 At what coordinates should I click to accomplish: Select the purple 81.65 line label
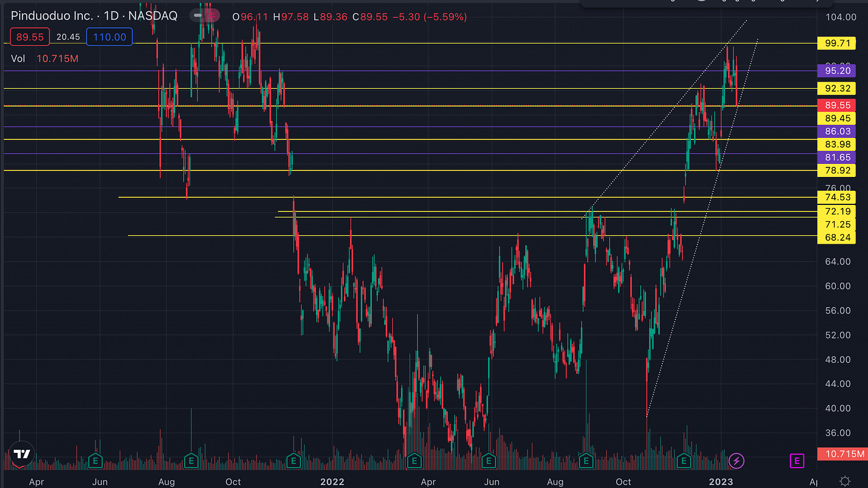tap(838, 158)
